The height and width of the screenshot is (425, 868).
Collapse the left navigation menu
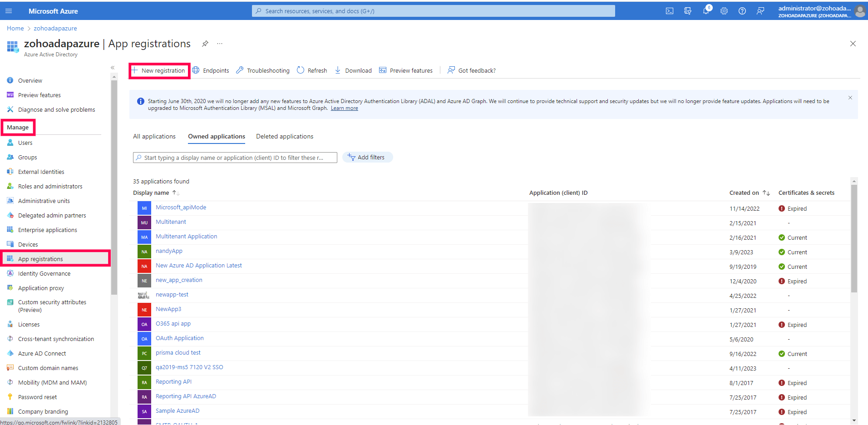click(x=113, y=68)
